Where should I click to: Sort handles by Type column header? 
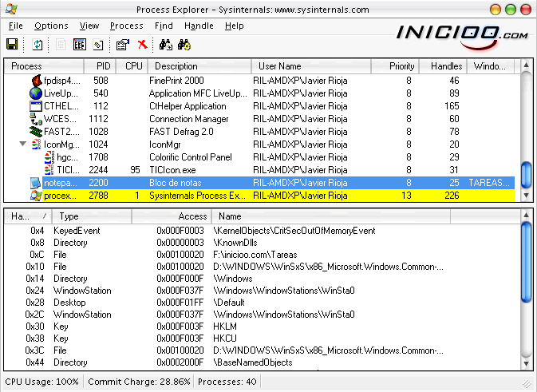91,216
